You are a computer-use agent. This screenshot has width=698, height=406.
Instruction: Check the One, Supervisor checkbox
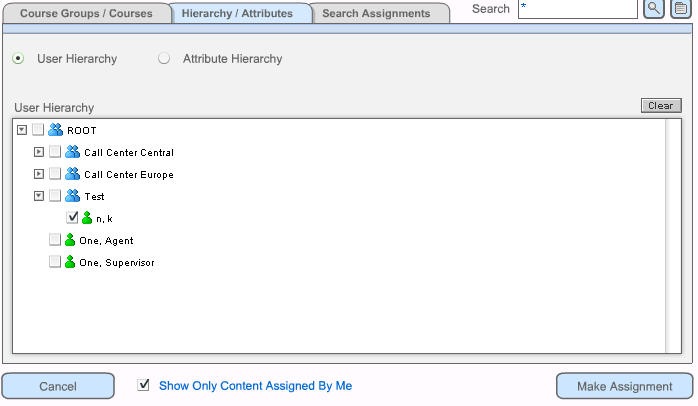point(55,262)
